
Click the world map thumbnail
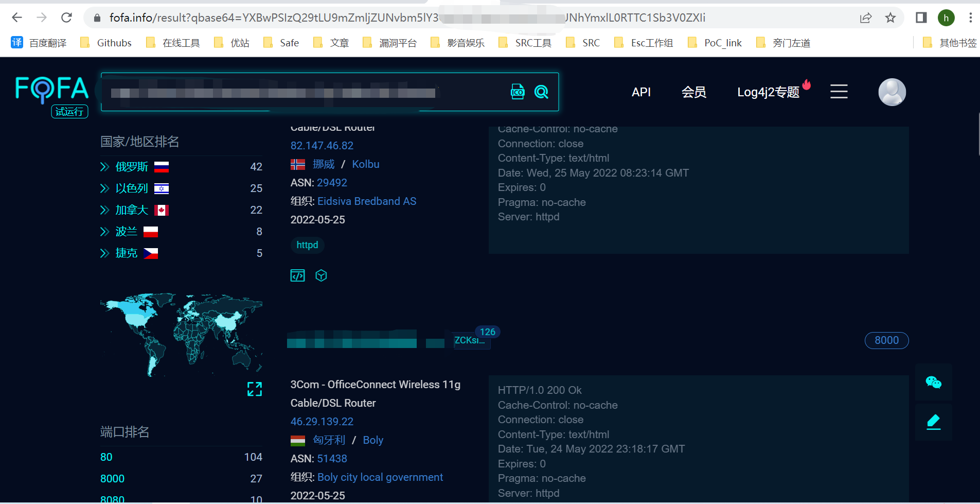pyautogui.click(x=181, y=335)
